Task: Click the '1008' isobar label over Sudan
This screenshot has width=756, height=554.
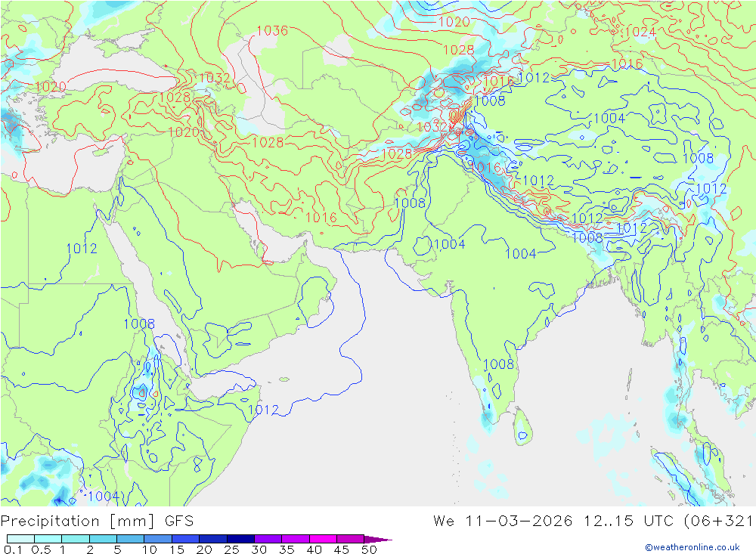Action: pyautogui.click(x=139, y=324)
